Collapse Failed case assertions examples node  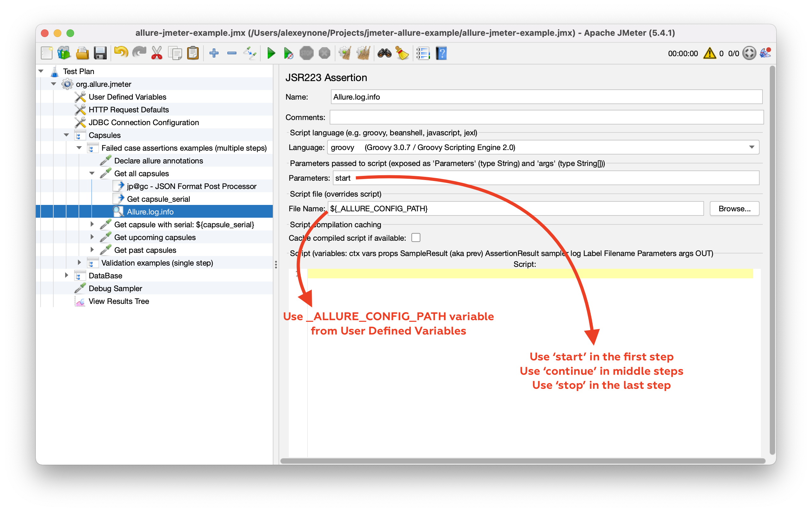click(x=79, y=148)
